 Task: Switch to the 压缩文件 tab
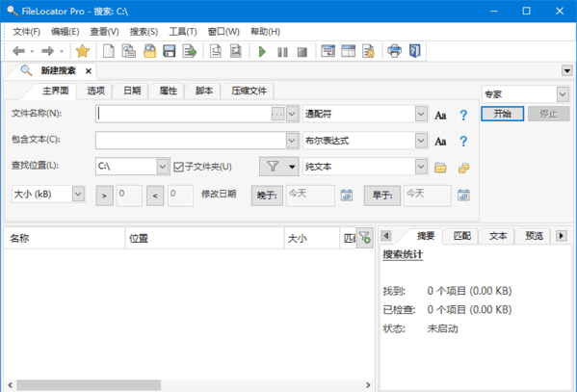(x=249, y=91)
